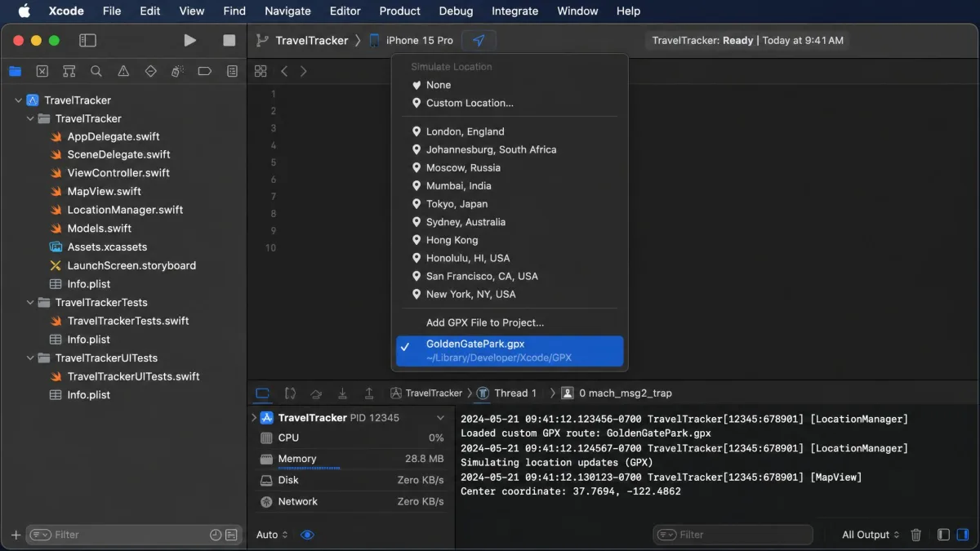Open LocationManager.swift in navigator

pos(125,210)
